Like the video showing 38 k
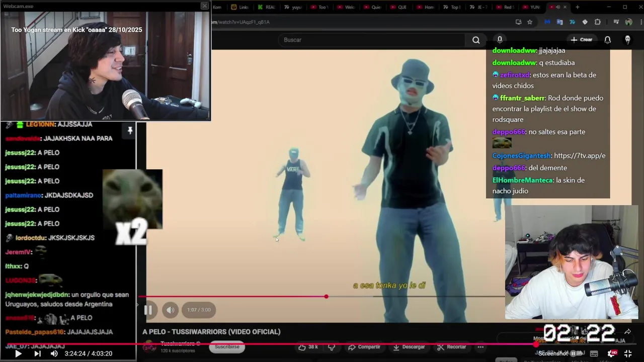644x362 pixels. click(x=307, y=347)
